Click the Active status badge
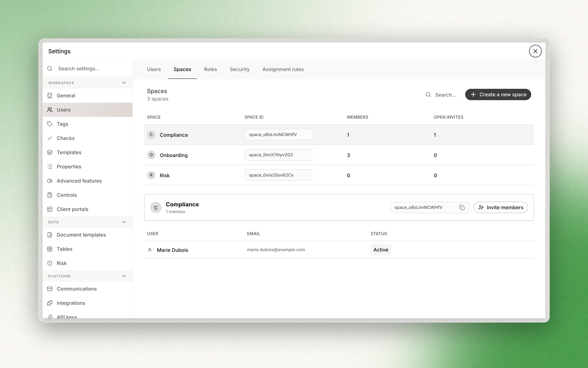588x368 pixels. tap(381, 250)
